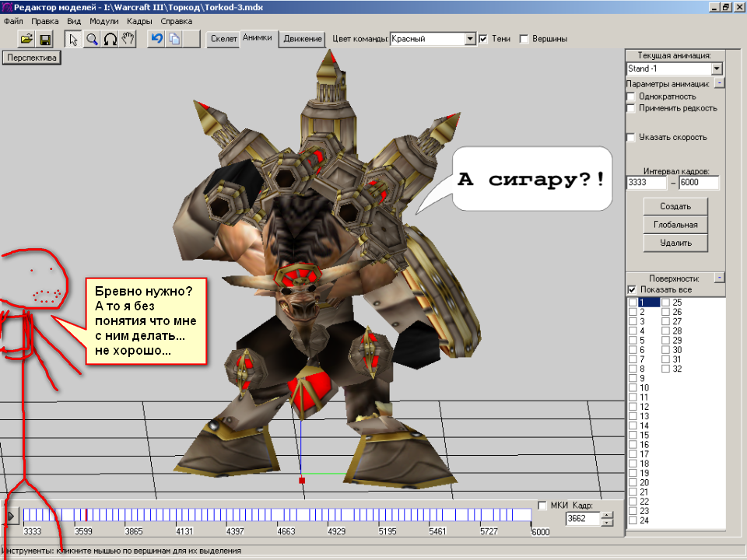Tick the Применить редкость checkbox

point(631,109)
